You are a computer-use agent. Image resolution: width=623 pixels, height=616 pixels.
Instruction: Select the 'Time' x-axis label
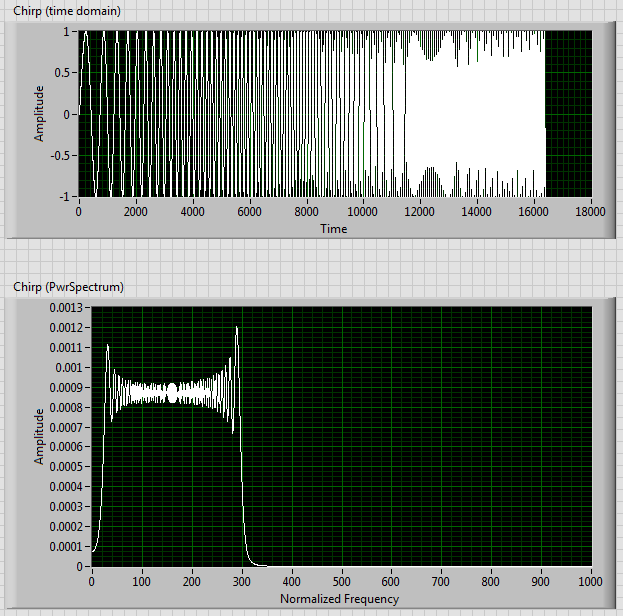pyautogui.click(x=334, y=229)
